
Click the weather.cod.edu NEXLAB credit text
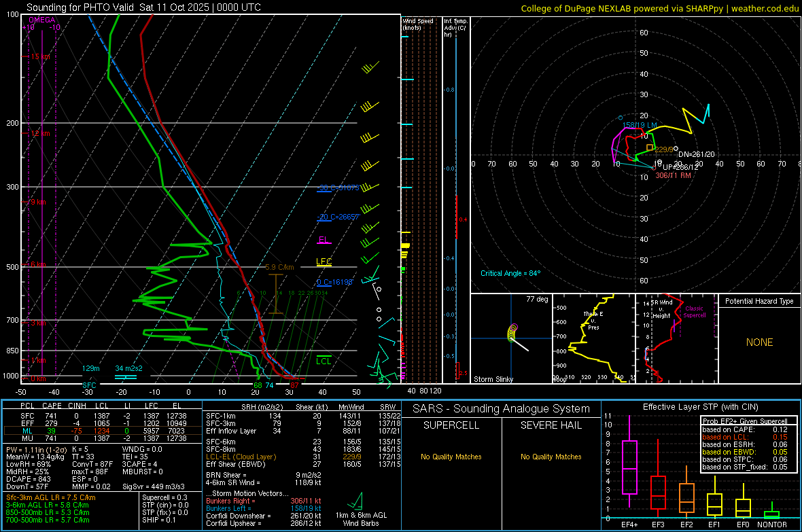659,8
